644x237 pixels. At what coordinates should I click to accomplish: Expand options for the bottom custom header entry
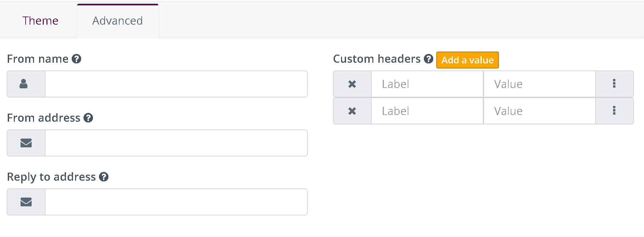coord(614,111)
